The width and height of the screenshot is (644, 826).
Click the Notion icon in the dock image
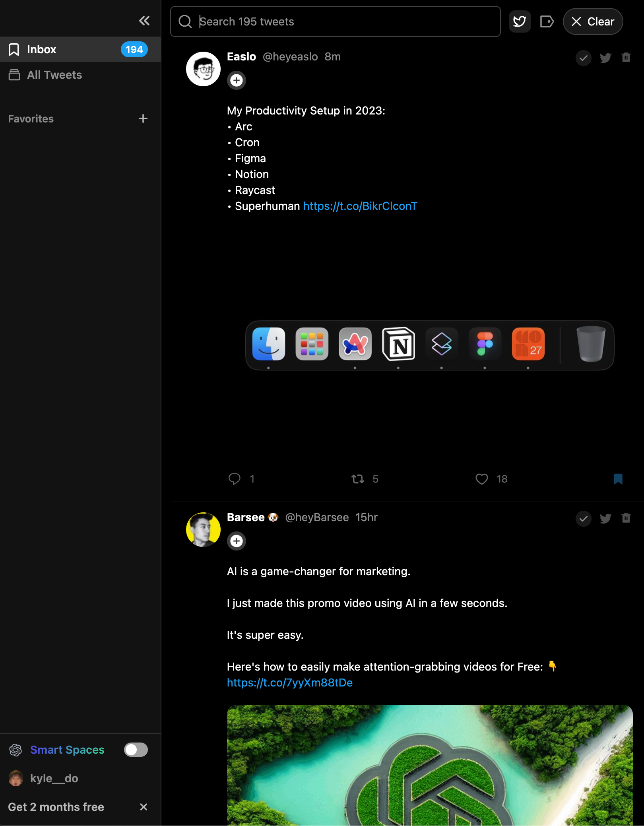(398, 344)
